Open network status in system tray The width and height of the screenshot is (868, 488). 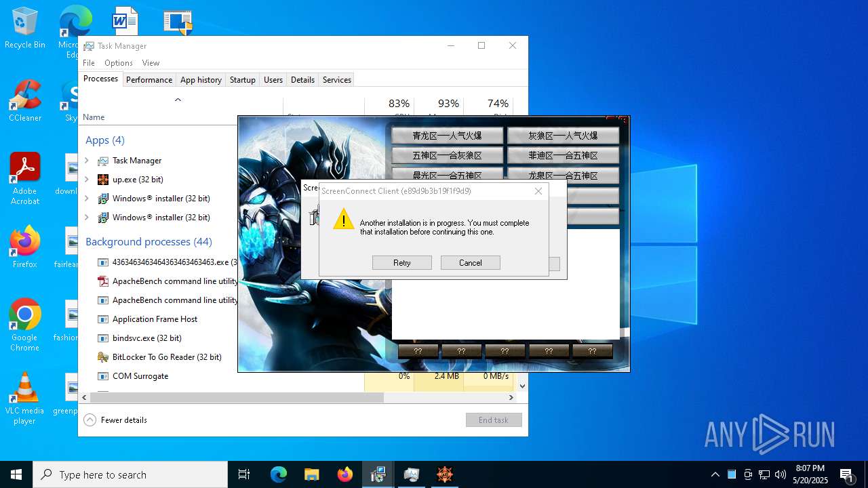764,474
